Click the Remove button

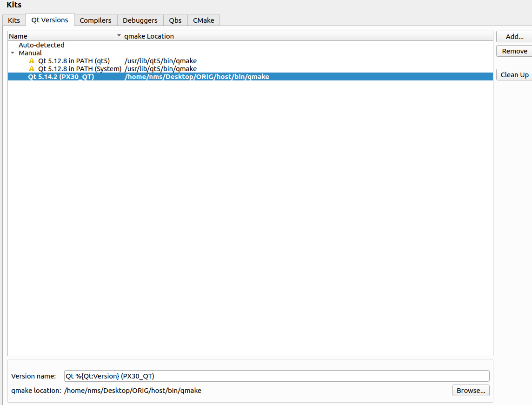point(514,51)
